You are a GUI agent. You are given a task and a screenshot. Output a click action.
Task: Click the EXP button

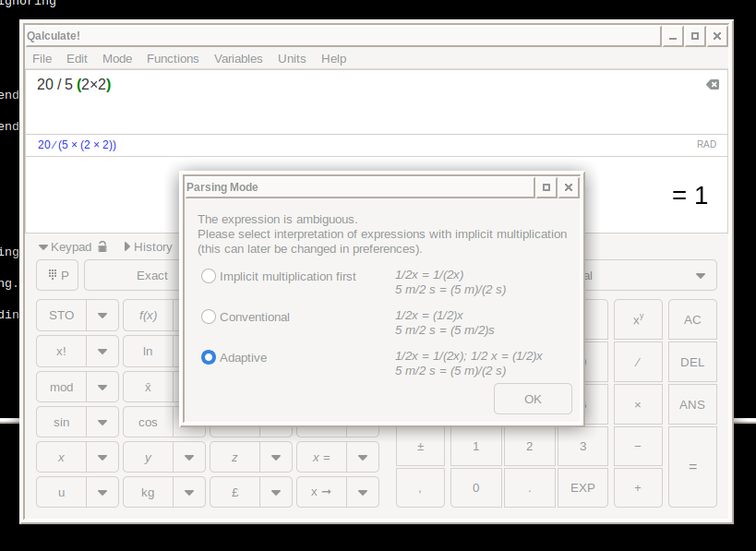click(x=582, y=488)
